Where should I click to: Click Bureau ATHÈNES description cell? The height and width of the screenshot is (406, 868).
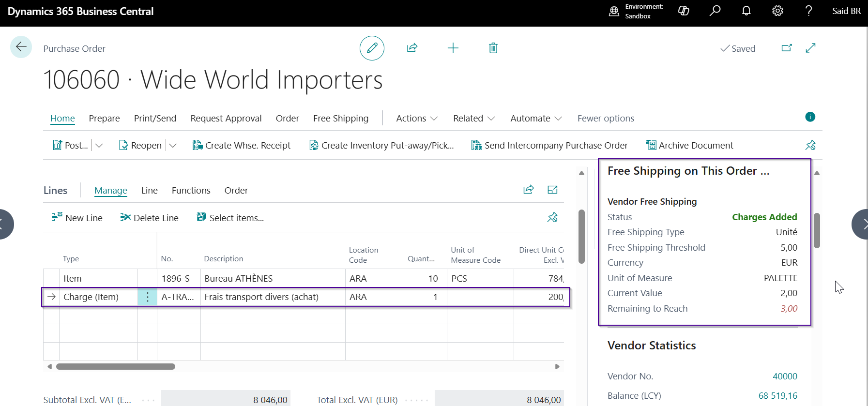click(x=273, y=279)
